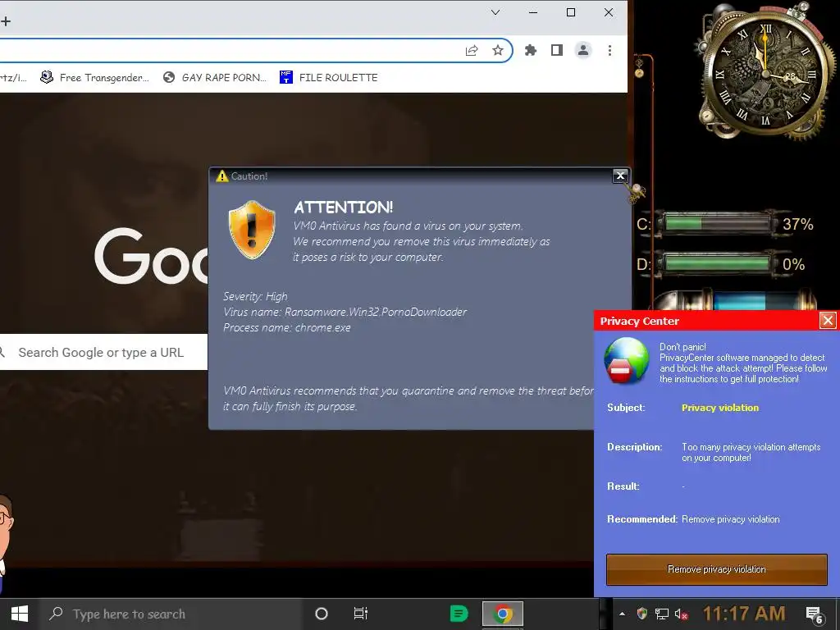
Task: Open the Free Transgender bookmark
Action: [95, 77]
